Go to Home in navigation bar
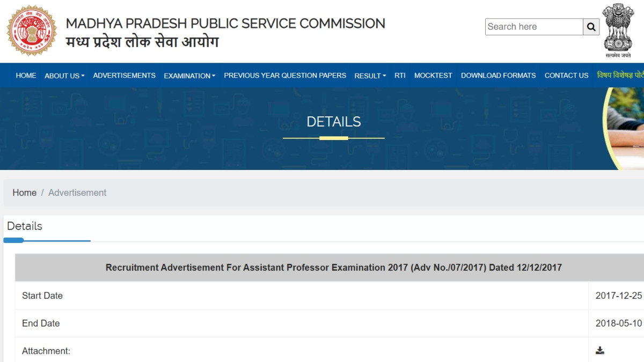 [26, 76]
